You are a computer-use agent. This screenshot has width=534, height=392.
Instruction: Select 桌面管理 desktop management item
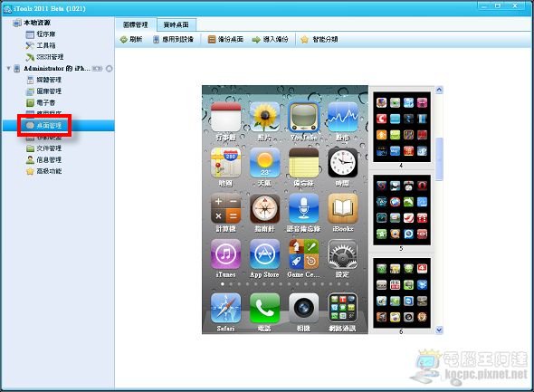click(44, 125)
